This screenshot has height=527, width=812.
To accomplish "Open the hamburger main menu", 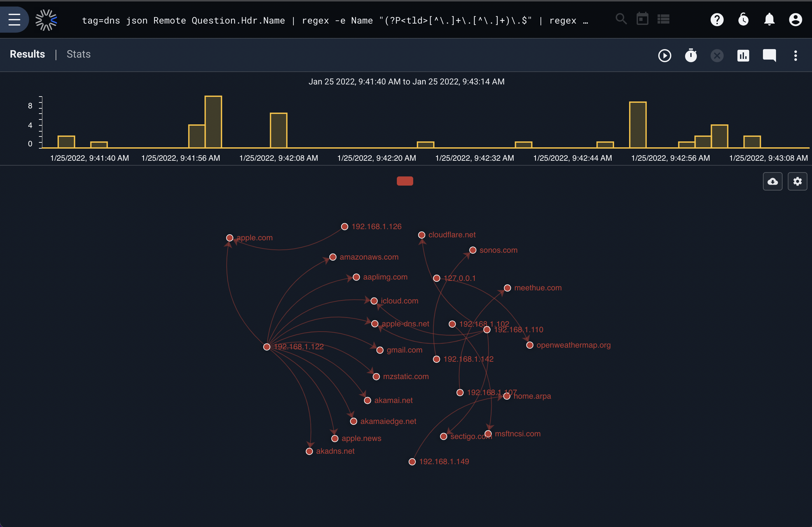I will (x=14, y=19).
